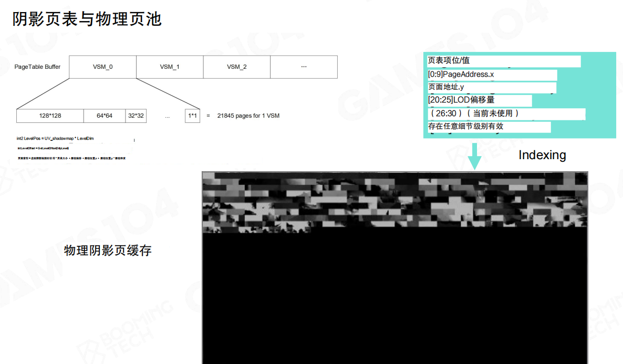Select the VSM_0 cell in PageTable Buffer
The image size is (623, 364).
pos(102,67)
